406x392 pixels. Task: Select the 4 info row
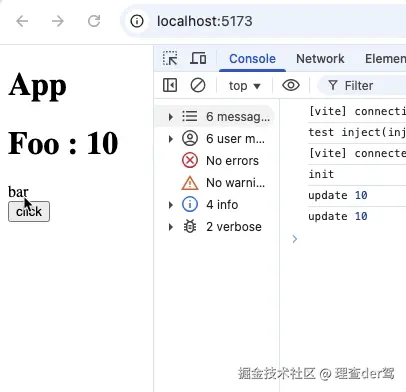coord(215,205)
